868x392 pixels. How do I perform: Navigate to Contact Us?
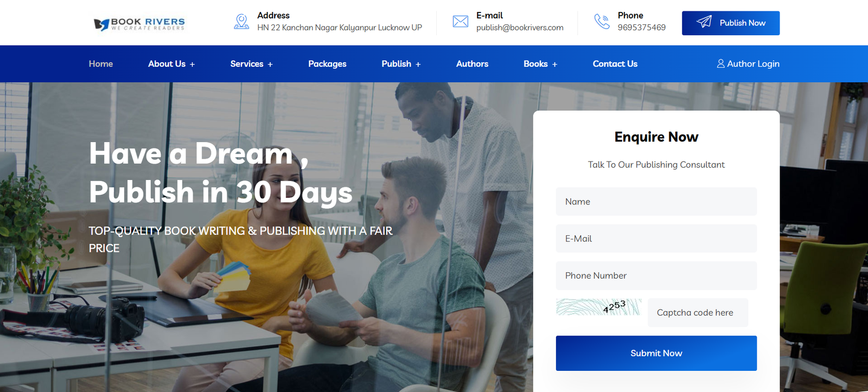tap(615, 64)
